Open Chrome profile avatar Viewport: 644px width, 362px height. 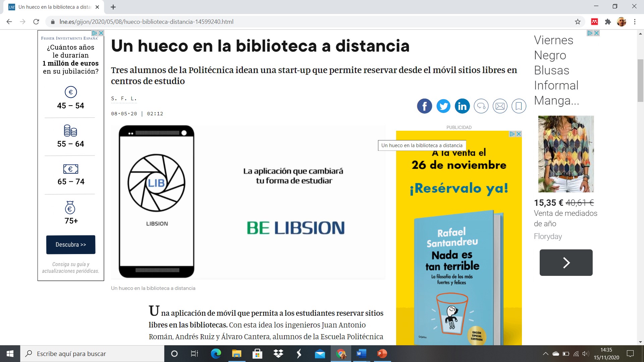(x=622, y=22)
